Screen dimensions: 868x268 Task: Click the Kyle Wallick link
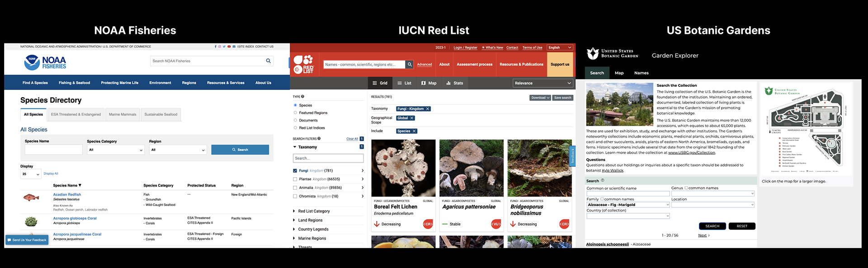pyautogui.click(x=613, y=170)
